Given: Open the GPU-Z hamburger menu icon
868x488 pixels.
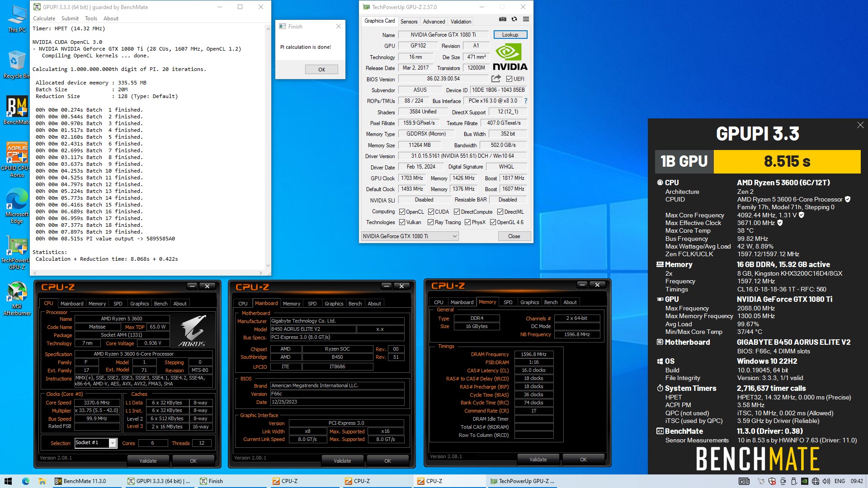Looking at the screenshot, I should click(526, 19).
